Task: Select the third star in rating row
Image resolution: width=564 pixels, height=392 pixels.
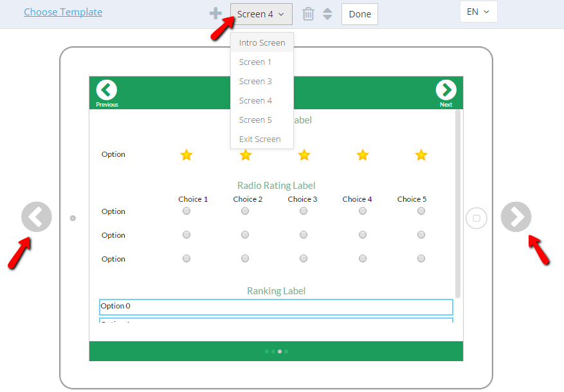Action: (304, 155)
